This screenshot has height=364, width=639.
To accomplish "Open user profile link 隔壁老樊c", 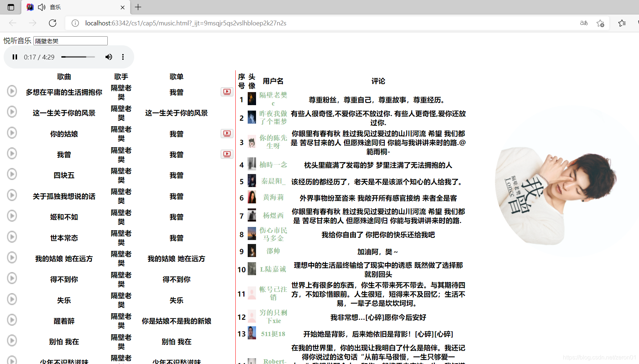I will tap(273, 98).
